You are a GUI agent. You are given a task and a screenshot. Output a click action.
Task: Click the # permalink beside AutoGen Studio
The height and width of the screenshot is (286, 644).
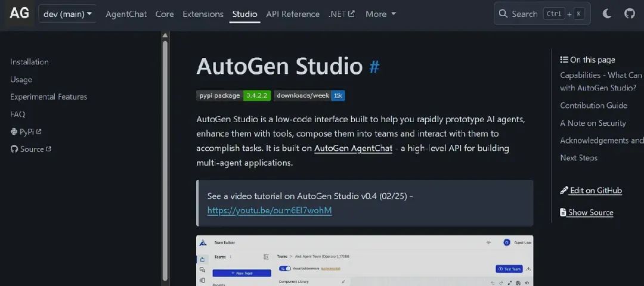coord(374,67)
